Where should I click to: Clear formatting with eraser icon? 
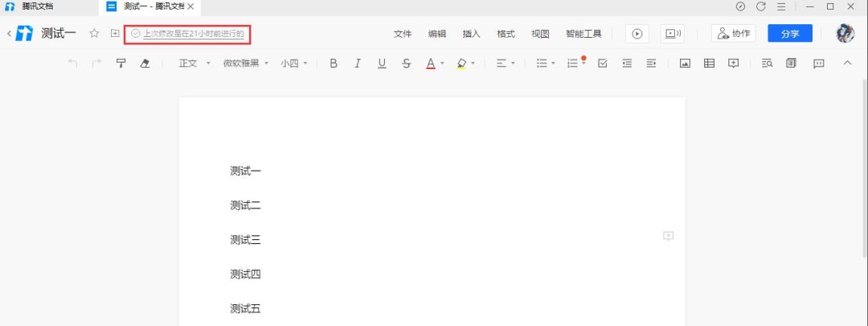145,64
